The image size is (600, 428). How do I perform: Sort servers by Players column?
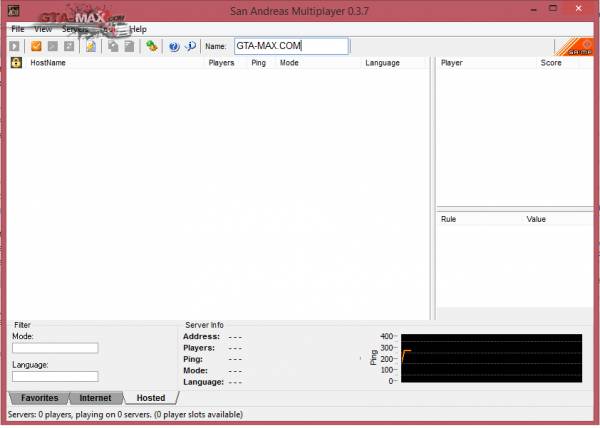[221, 63]
